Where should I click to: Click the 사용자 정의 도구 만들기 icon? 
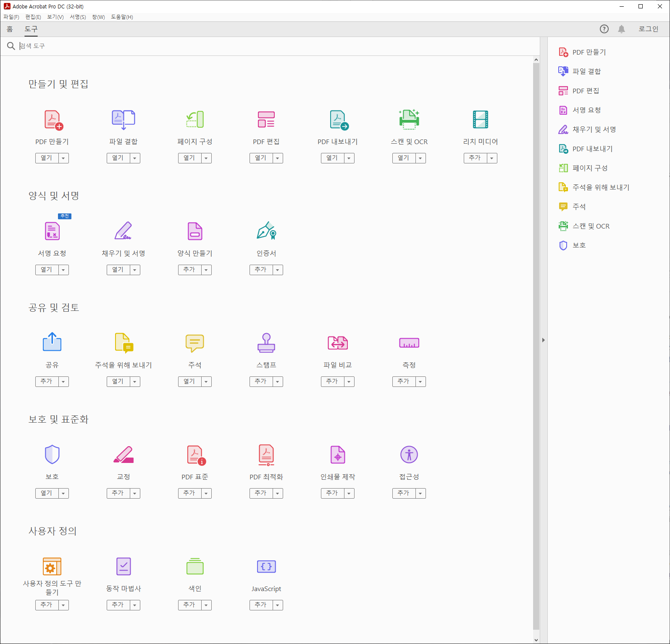point(52,567)
